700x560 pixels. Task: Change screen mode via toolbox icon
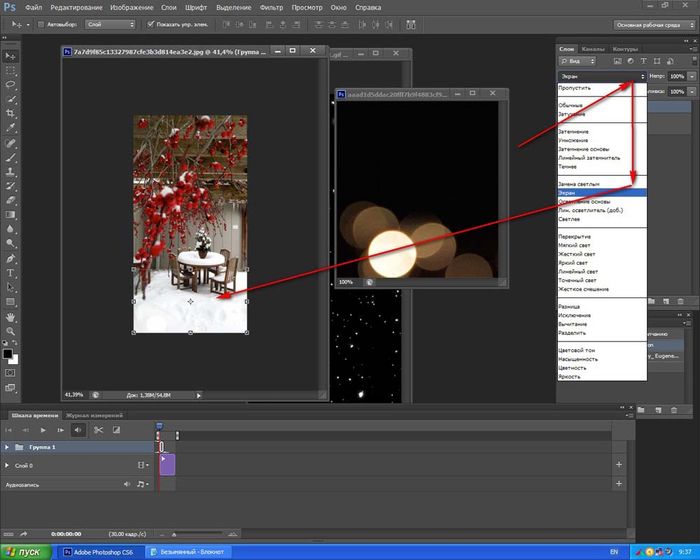pyautogui.click(x=10, y=388)
